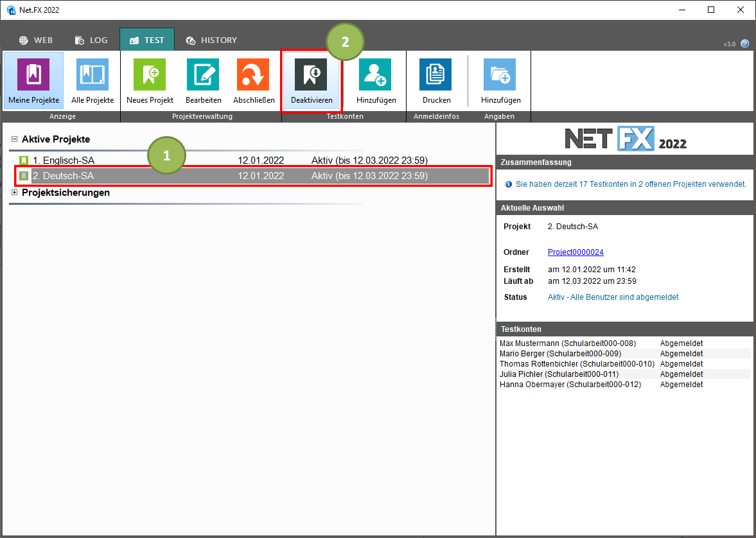Click the Meine Projekte view icon
The height and width of the screenshot is (538, 756).
(33, 74)
